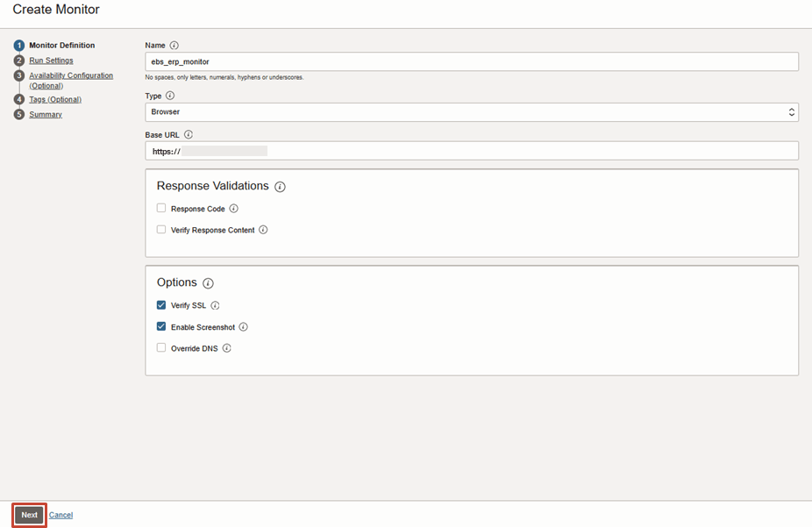Uncheck the Verify SSL checkbox
Screen dimensions: 812x528
pyautogui.click(x=161, y=305)
